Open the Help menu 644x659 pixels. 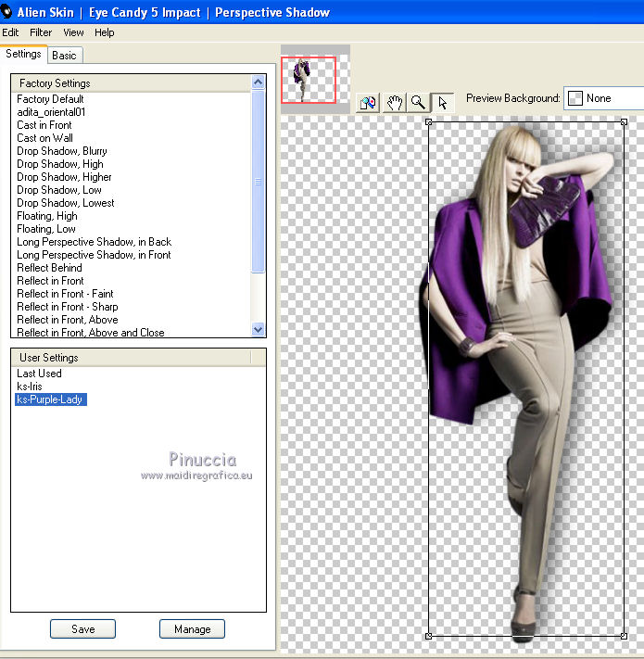(x=104, y=32)
